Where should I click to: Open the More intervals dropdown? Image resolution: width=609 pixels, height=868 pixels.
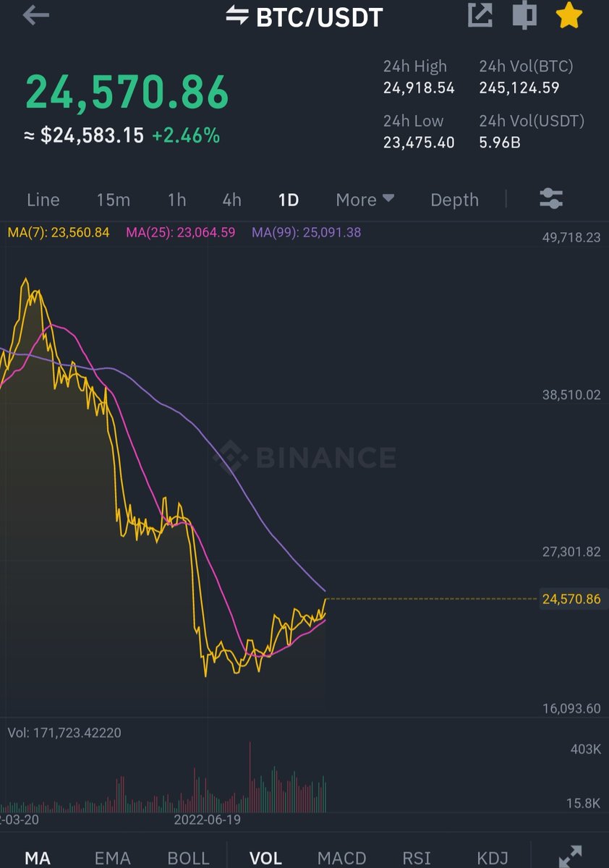[x=365, y=200]
